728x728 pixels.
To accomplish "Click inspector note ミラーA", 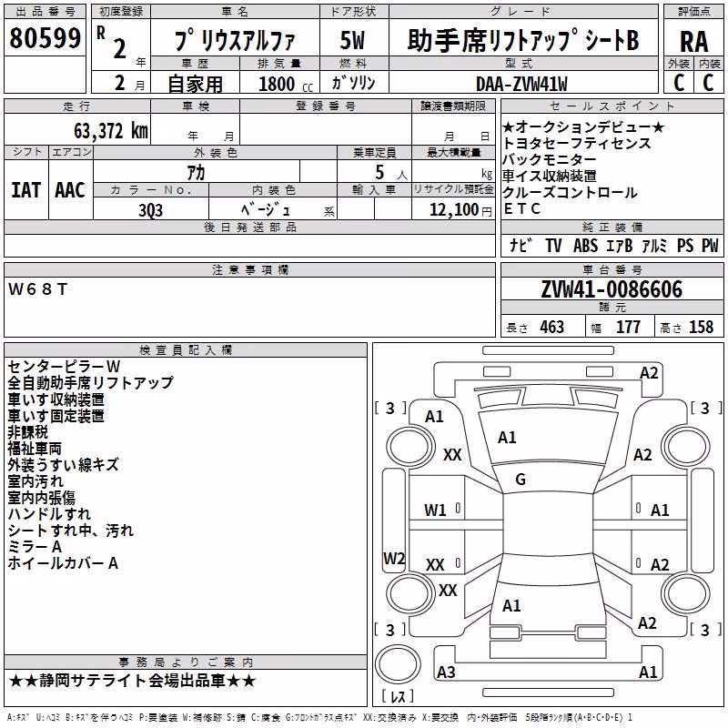I will pyautogui.click(x=35, y=547).
